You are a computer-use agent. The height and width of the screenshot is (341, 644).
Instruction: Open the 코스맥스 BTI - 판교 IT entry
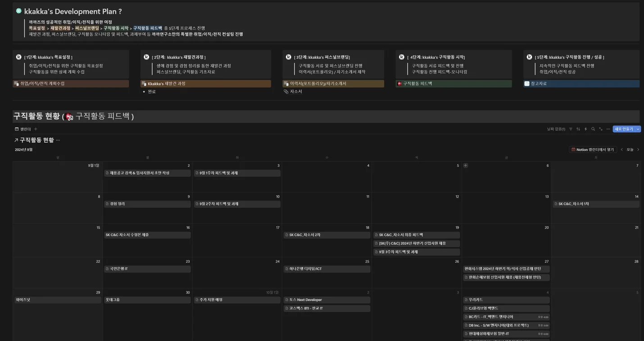(x=327, y=309)
